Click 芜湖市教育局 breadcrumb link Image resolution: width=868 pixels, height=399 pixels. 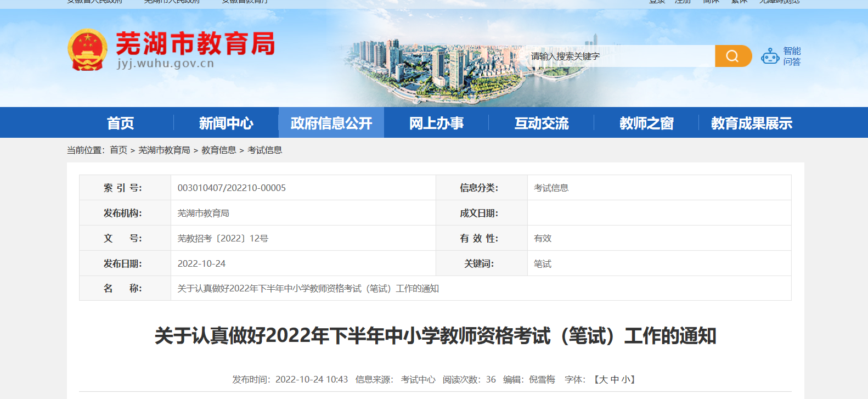164,150
